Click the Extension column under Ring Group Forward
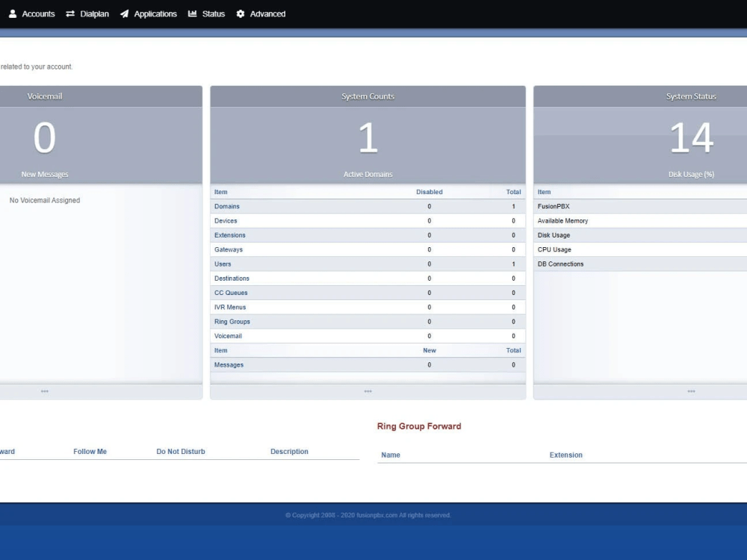The width and height of the screenshot is (747, 560). coord(566,455)
